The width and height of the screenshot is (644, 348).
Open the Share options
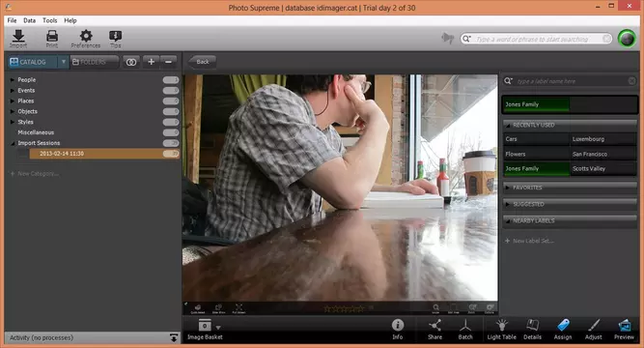coord(434,329)
